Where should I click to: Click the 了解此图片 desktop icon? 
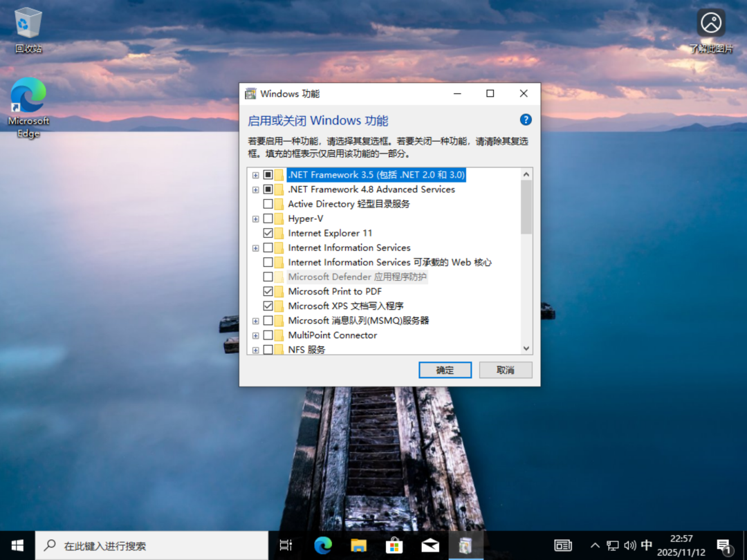(711, 30)
